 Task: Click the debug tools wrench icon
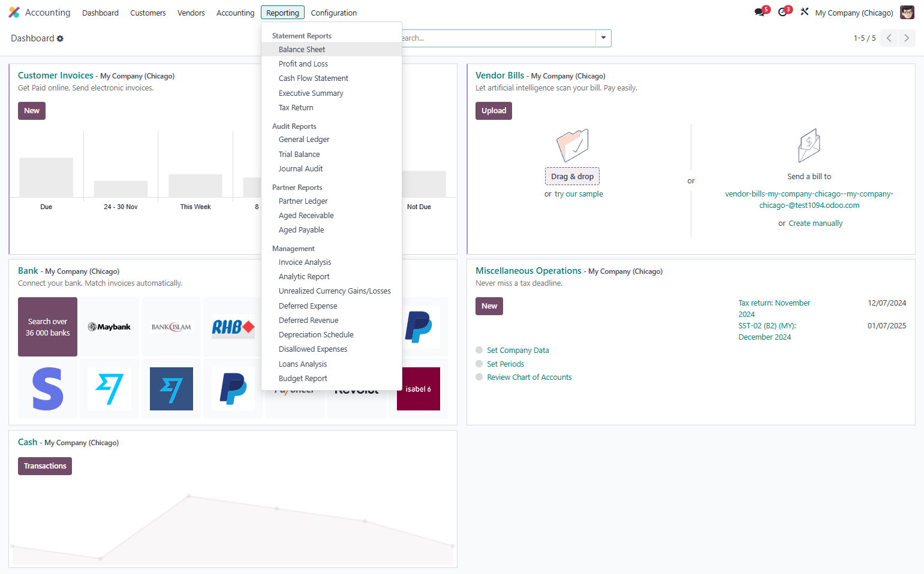tap(805, 12)
